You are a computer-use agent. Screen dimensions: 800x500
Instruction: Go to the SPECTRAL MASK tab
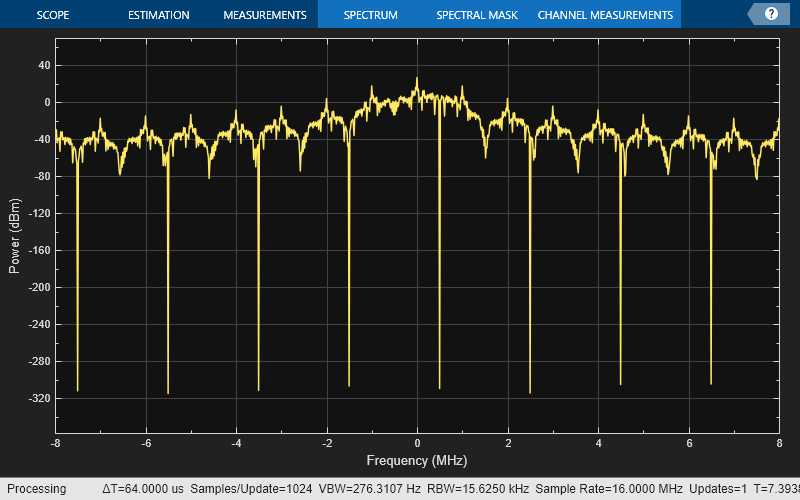[476, 15]
